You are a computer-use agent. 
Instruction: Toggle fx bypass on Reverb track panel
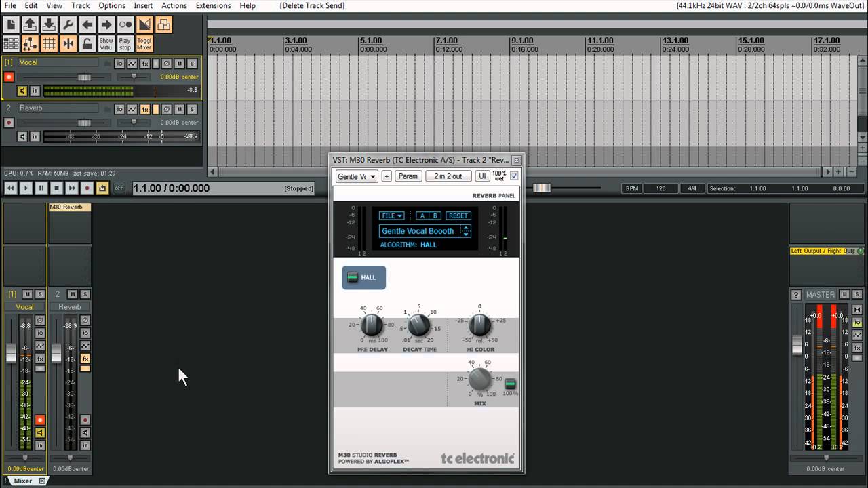click(x=155, y=109)
